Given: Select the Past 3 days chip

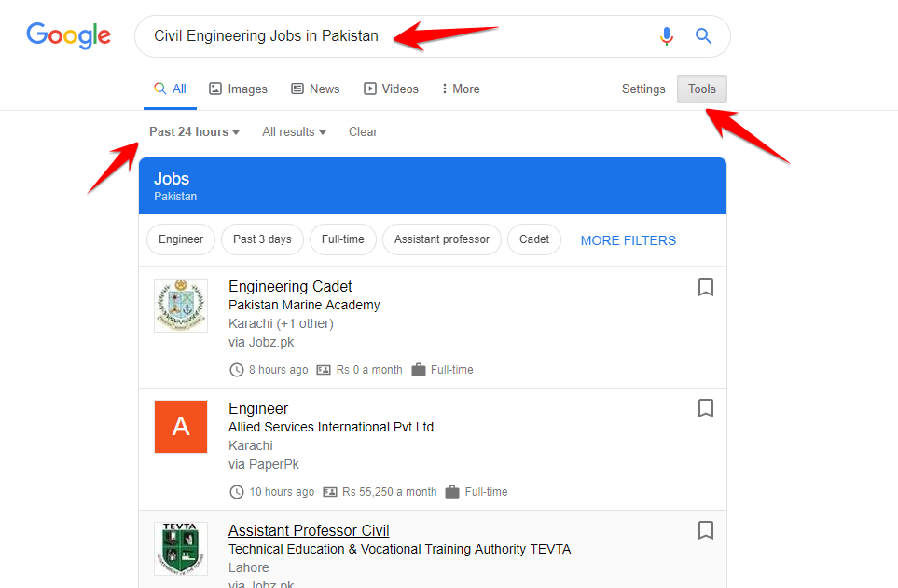Looking at the screenshot, I should (x=262, y=239).
